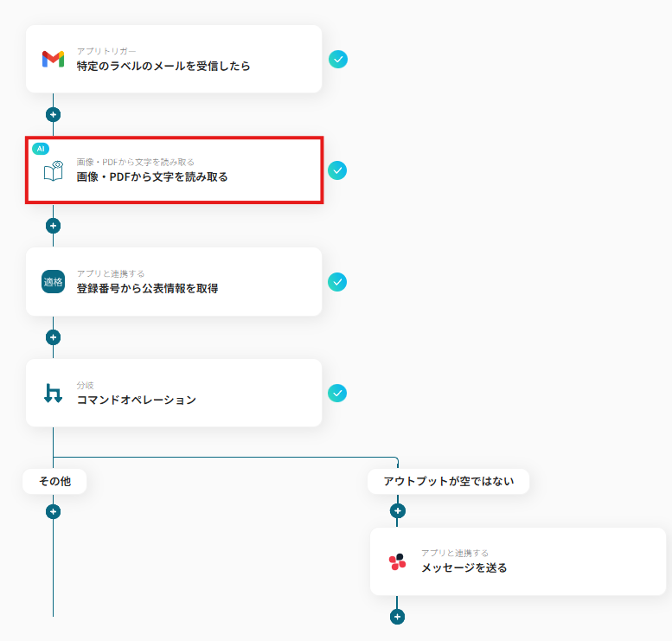This screenshot has height=641, width=672.
Task: Click the checkmark beside コマンドオペレーション
Action: click(x=337, y=394)
